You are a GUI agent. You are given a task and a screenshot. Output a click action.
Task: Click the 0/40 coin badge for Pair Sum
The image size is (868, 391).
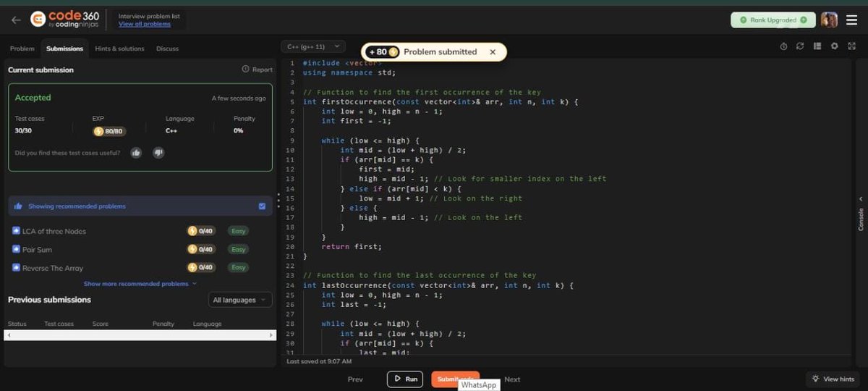(201, 249)
